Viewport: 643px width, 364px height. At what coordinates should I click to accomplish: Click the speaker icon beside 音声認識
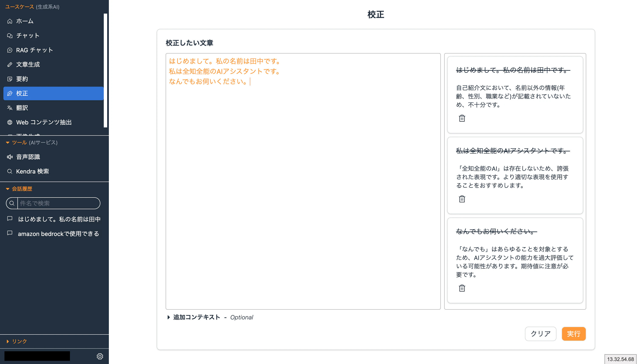pos(10,157)
